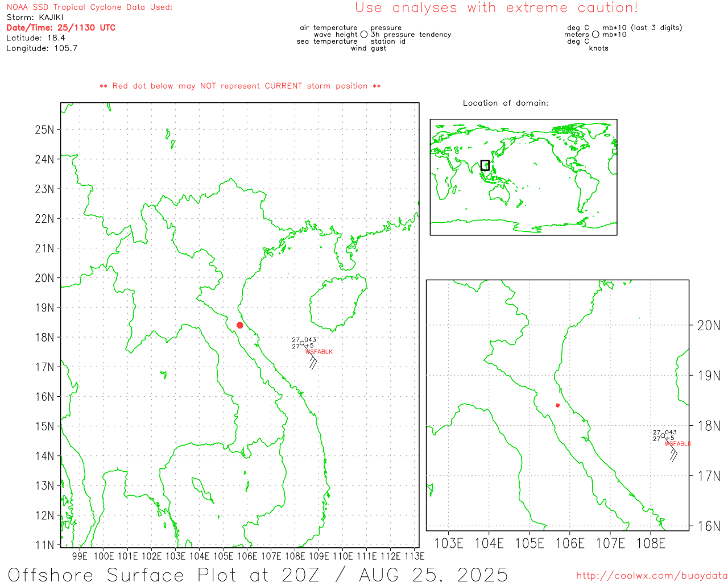Click the '3h pressure tendency' legend label
The width and height of the screenshot is (728, 582).
[x=411, y=35]
